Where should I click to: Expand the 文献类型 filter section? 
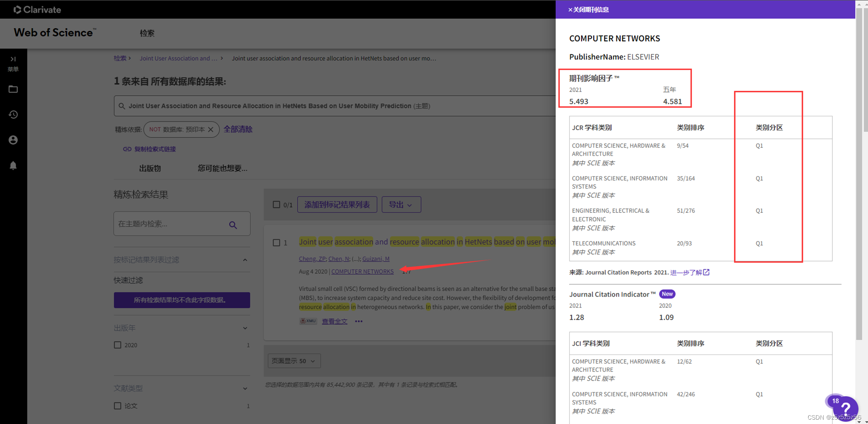[x=245, y=388]
